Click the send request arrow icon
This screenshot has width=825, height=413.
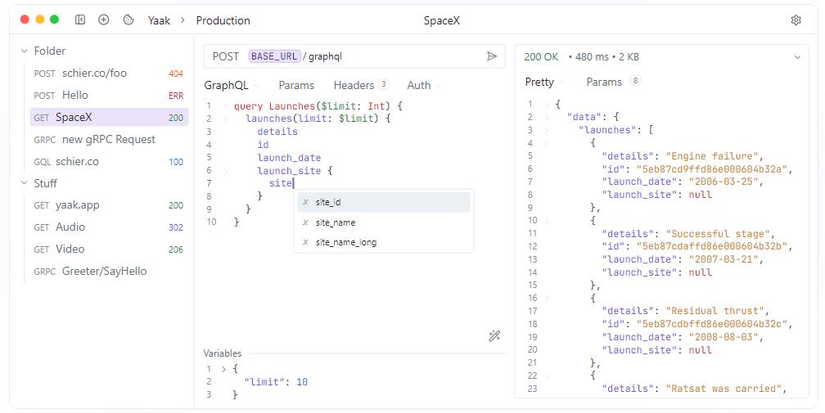(x=492, y=57)
